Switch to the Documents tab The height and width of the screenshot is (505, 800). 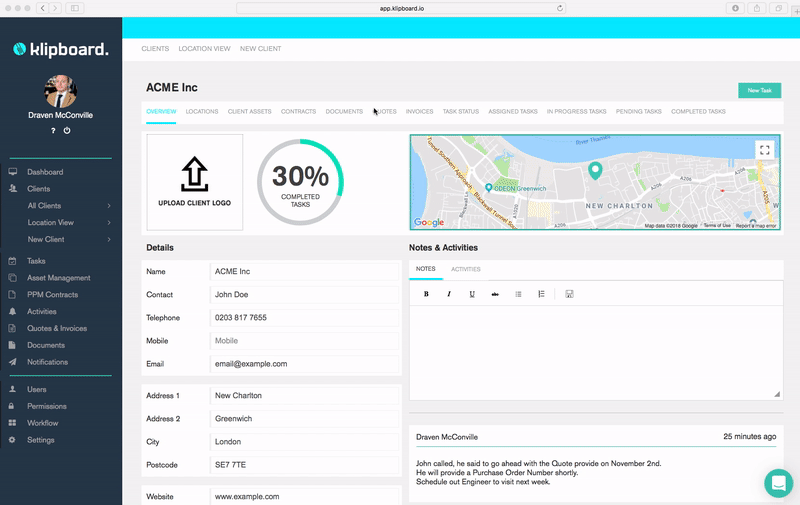pyautogui.click(x=344, y=111)
